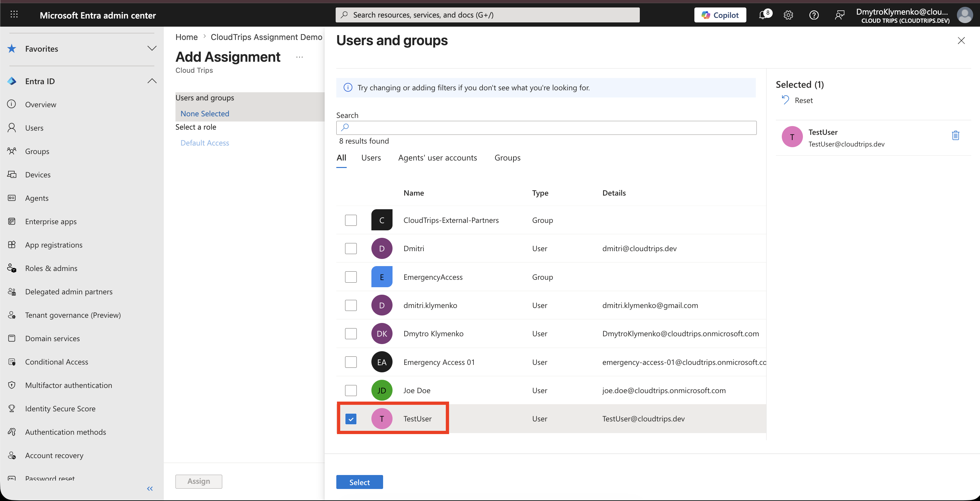The height and width of the screenshot is (501, 980).
Task: Click Account recovery icon in sidebar
Action: point(12,455)
